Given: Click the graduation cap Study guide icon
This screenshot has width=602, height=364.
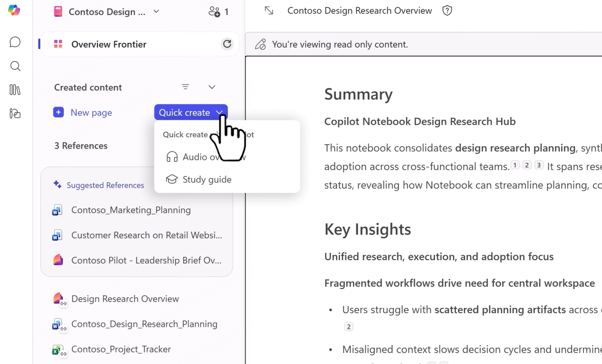Looking at the screenshot, I should (x=172, y=179).
